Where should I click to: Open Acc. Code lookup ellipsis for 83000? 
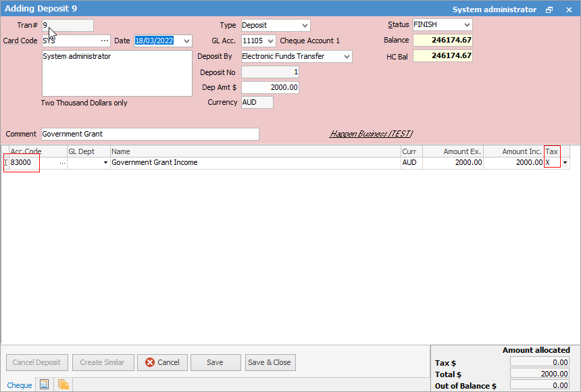[62, 163]
